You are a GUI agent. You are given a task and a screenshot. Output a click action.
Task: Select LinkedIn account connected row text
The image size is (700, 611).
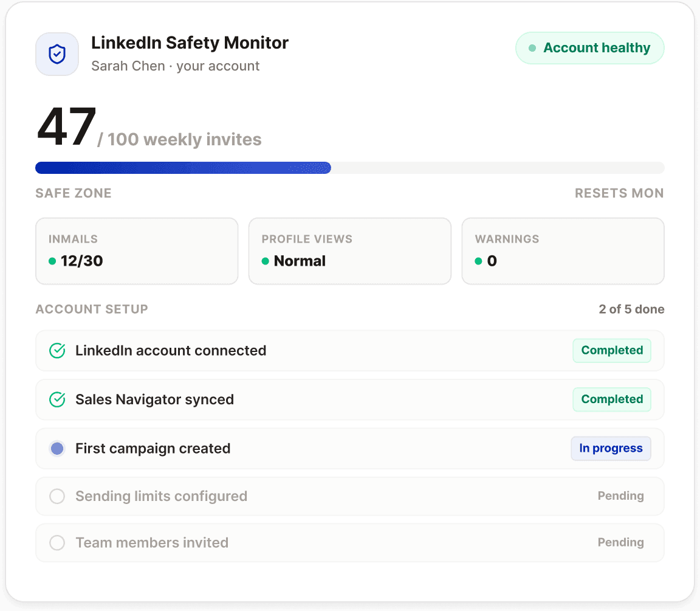click(x=171, y=351)
